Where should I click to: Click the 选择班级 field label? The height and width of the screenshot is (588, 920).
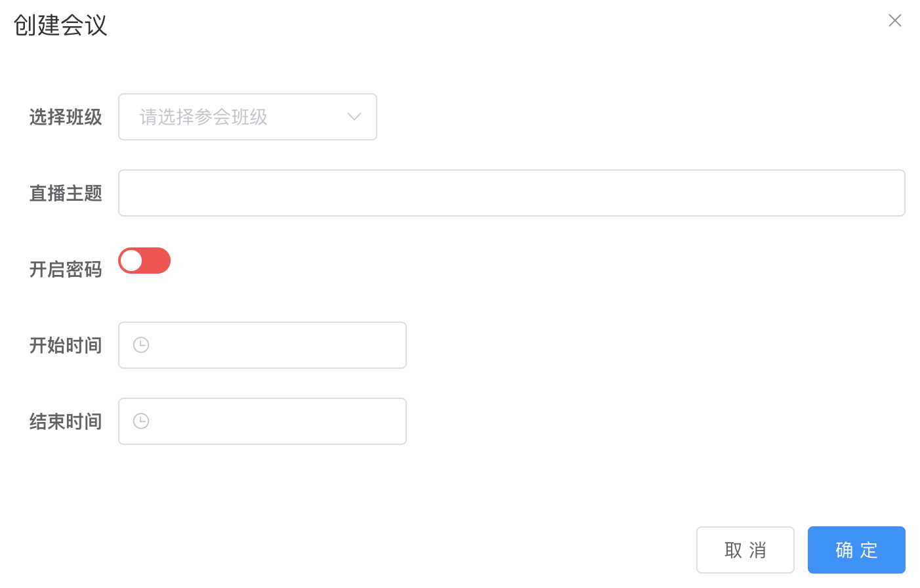66,117
